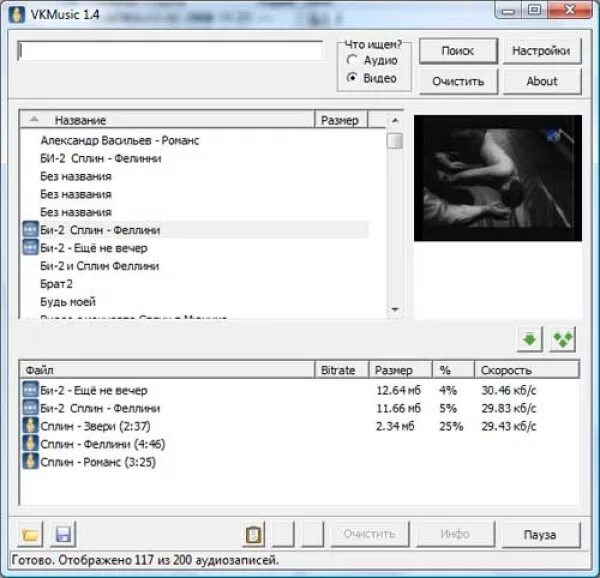
Task: Click bottom Очистить button next to Инфо
Action: pyautogui.click(x=370, y=534)
